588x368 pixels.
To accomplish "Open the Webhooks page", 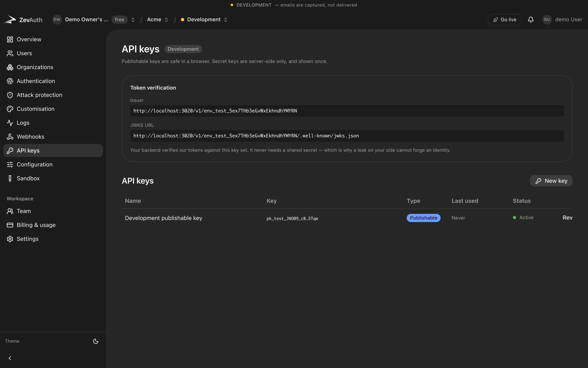I will pos(53,137).
